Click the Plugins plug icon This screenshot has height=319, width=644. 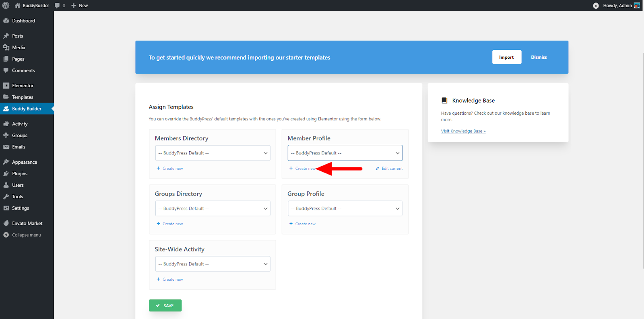tap(6, 174)
